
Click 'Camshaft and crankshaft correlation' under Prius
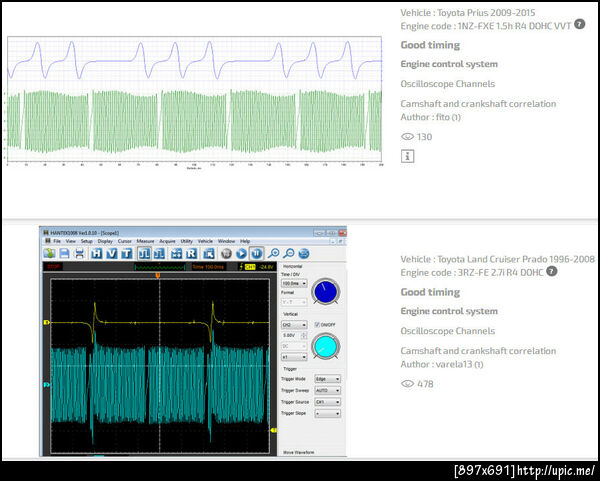[x=478, y=104]
